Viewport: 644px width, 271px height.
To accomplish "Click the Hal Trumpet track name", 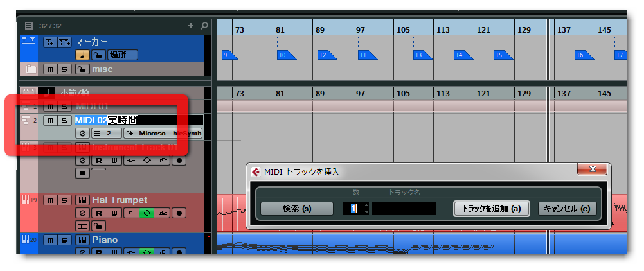I will [119, 200].
